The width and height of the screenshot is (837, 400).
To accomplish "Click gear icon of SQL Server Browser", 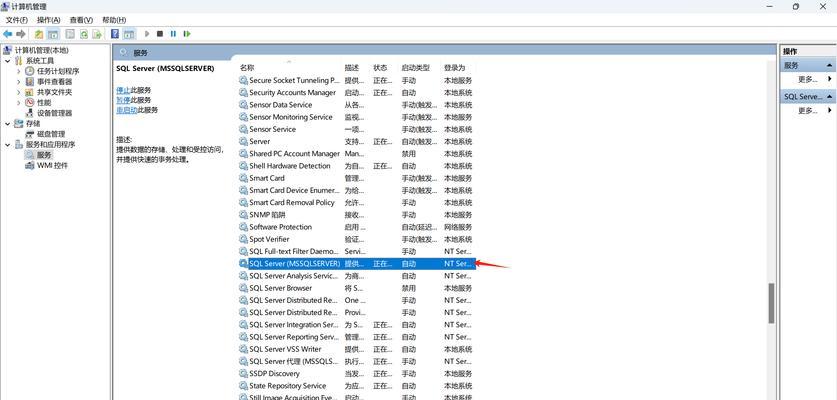I will point(243,288).
